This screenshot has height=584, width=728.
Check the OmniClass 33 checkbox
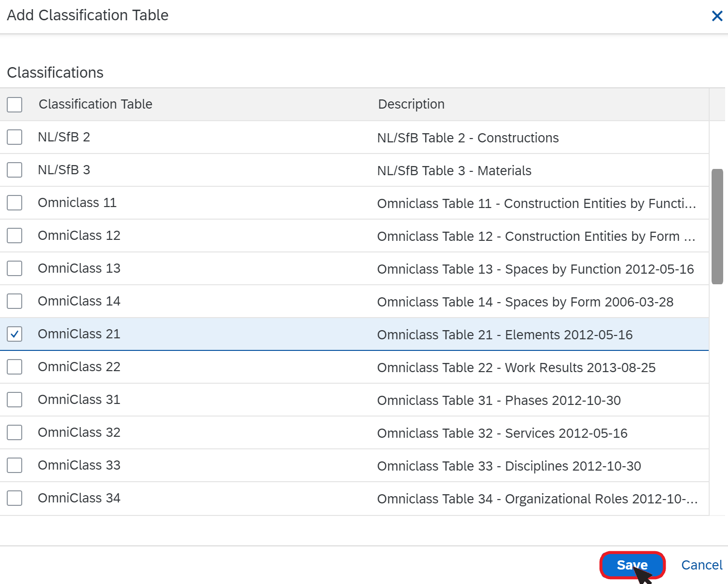click(x=14, y=465)
